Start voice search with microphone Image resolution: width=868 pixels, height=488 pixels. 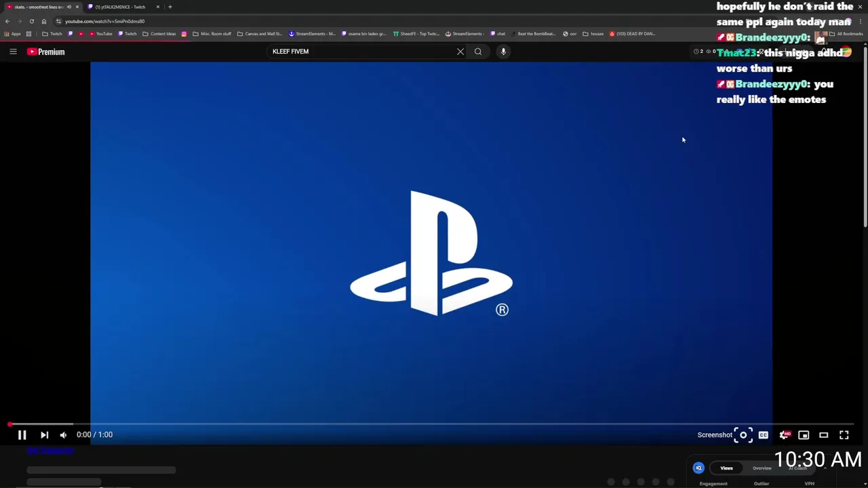[503, 52]
